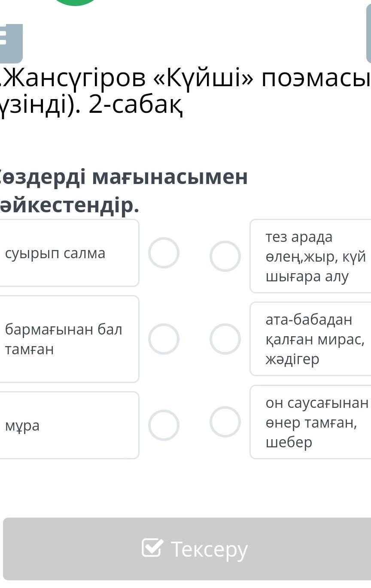The width and height of the screenshot is (371, 588).
Task: Click the мұра word card
Action: tap(69, 425)
